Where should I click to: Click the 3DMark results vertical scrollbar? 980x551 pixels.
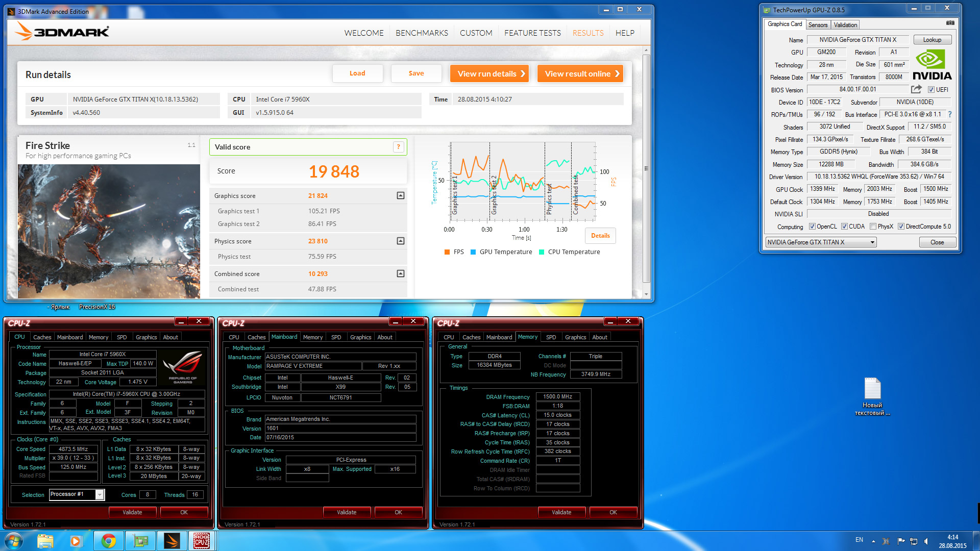(646, 168)
